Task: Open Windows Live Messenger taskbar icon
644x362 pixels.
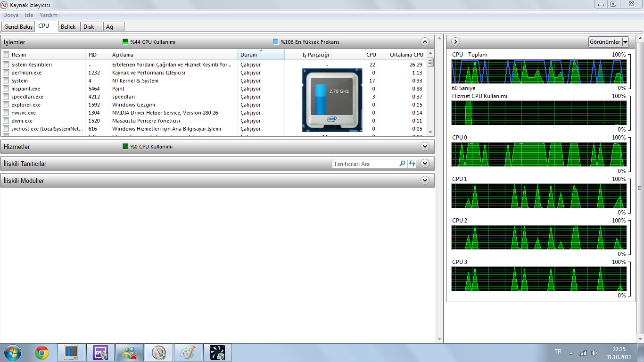Action: [130, 353]
